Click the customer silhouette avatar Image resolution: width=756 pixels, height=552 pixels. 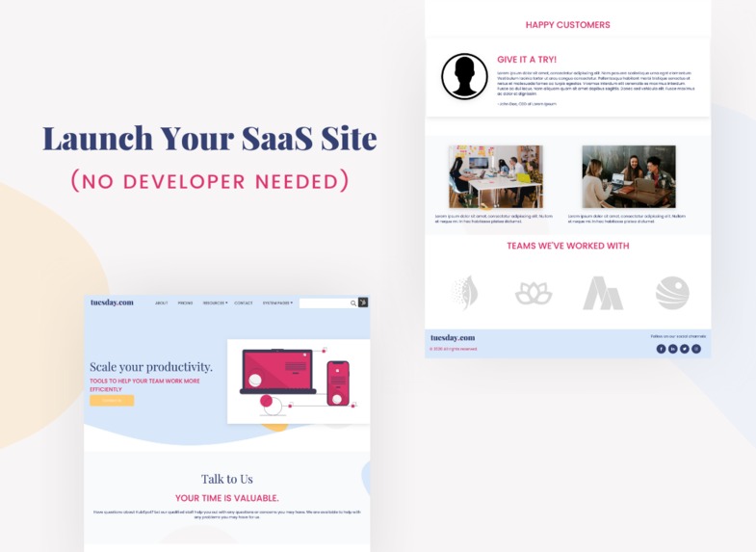click(464, 77)
